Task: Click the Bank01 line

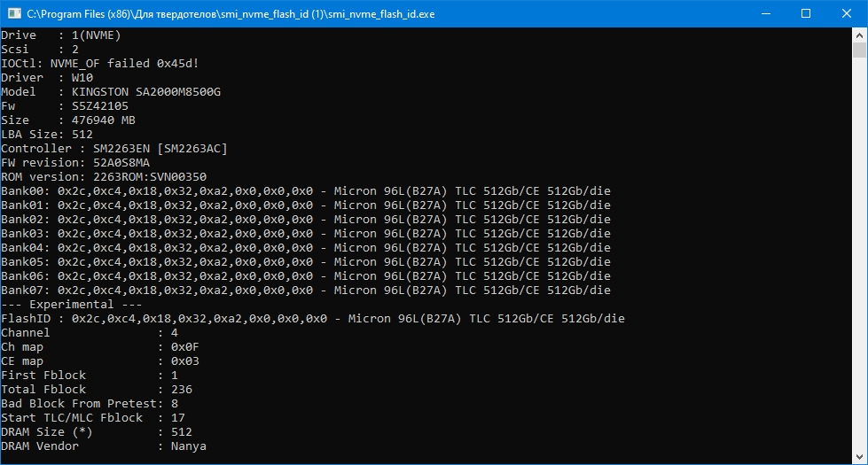Action: pos(306,205)
